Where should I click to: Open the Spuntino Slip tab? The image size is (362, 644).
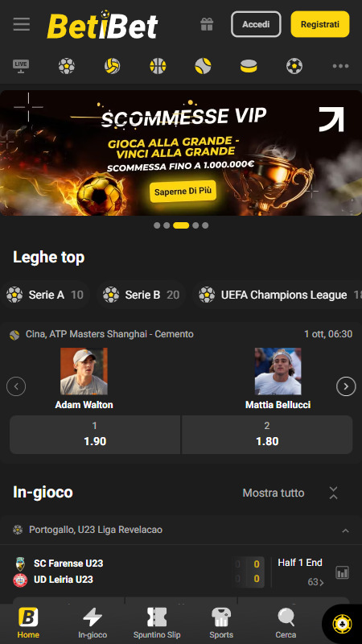click(157, 623)
